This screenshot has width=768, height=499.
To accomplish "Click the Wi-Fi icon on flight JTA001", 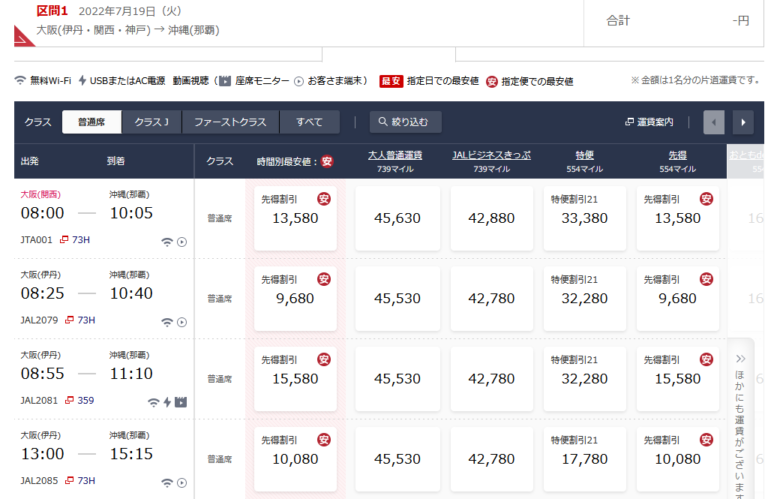I will 167,241.
